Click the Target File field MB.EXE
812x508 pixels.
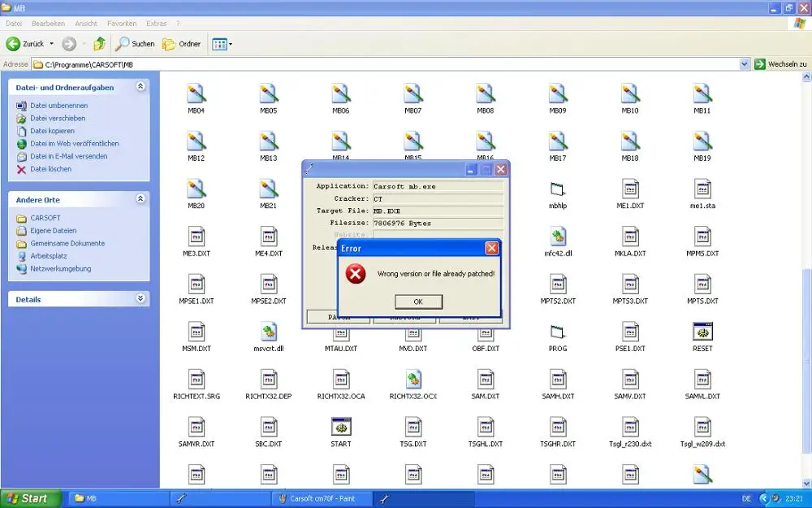coord(438,211)
